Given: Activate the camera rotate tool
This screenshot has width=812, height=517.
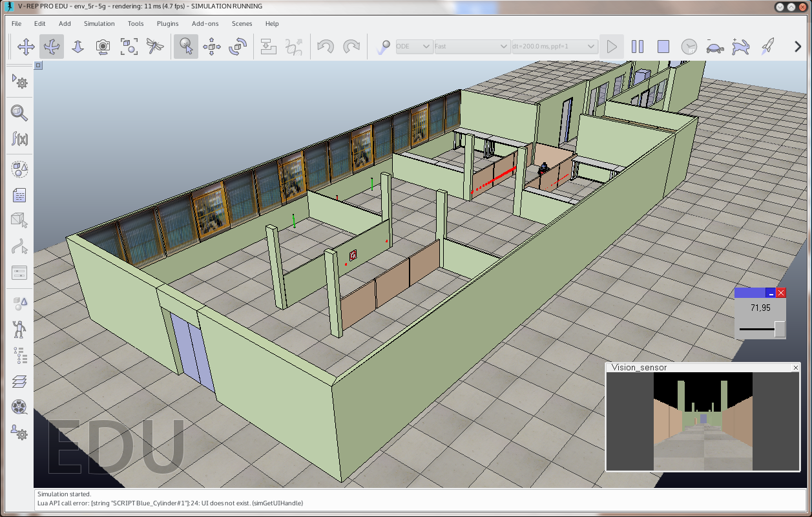Looking at the screenshot, I should pos(52,47).
